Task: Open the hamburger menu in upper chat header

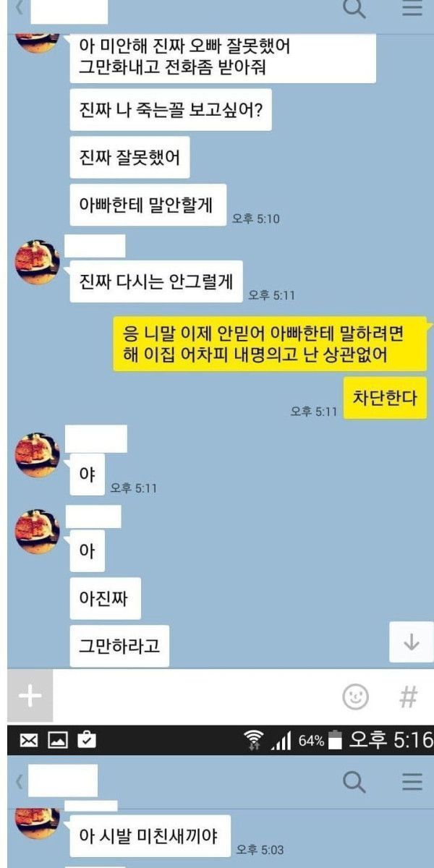Action: [412, 8]
